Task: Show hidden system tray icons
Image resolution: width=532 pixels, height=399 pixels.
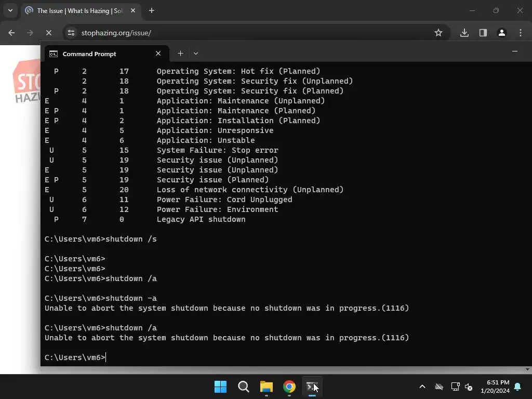Action: click(x=422, y=387)
